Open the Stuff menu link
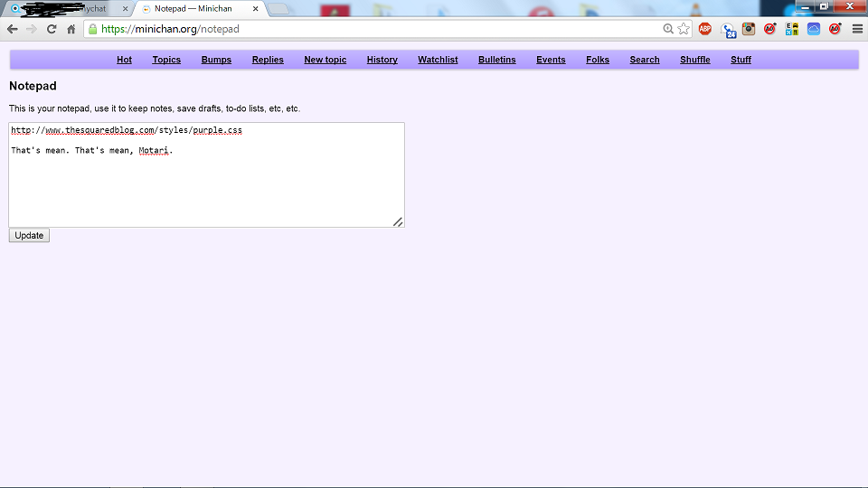Image resolution: width=868 pixels, height=488 pixels. point(741,60)
